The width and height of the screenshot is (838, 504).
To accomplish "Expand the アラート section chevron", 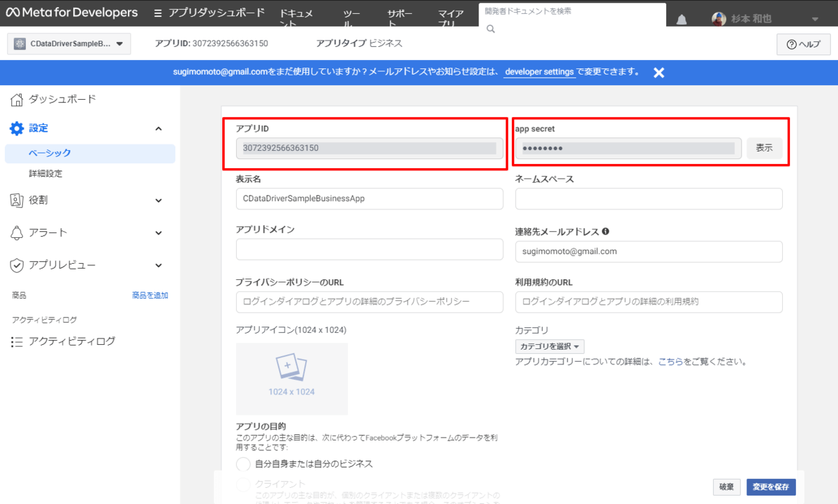I will (x=159, y=232).
